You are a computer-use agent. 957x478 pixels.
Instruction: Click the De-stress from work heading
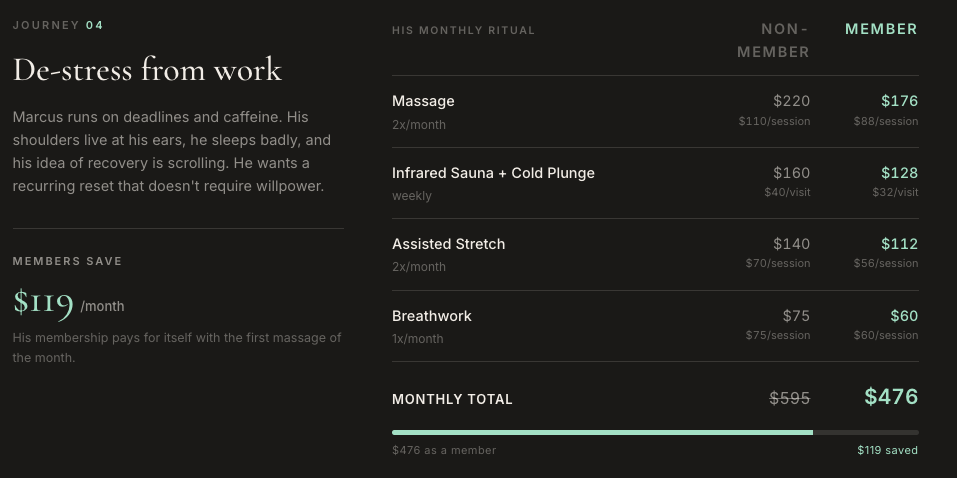point(147,70)
